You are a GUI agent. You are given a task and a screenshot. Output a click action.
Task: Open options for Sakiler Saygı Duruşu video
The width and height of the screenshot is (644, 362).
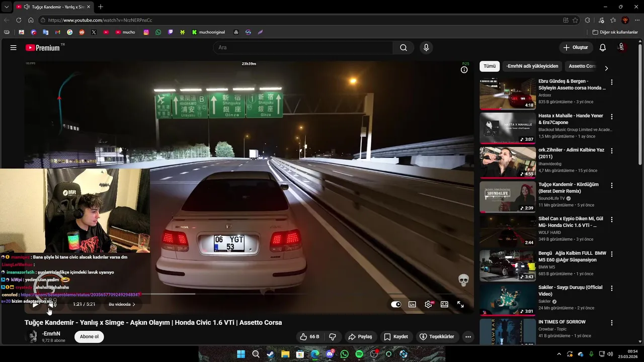pyautogui.click(x=612, y=289)
